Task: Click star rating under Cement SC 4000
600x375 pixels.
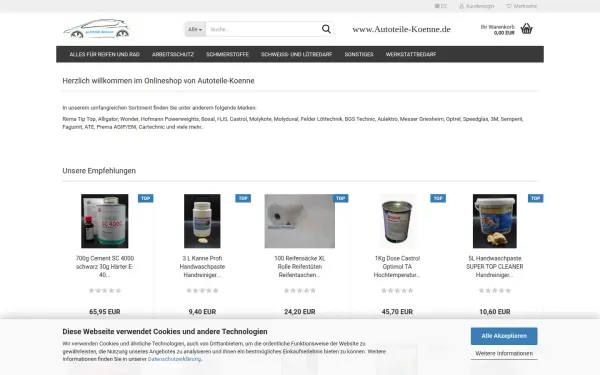Action: pos(105,290)
